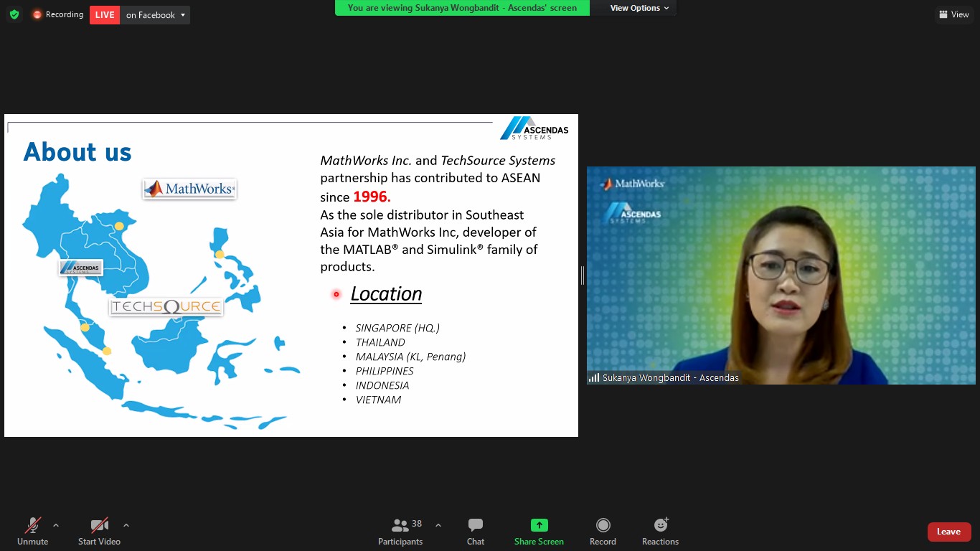Viewport: 980px width, 551px height.
Task: Click the "MALAYSIA (KL, Penang)" list item
Action: pos(410,357)
